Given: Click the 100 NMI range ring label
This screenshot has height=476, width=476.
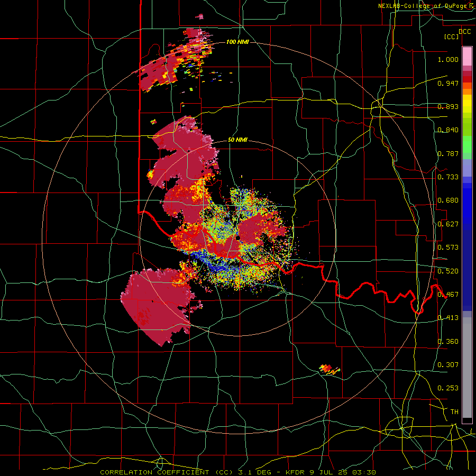Looking at the screenshot, I should tap(237, 42).
